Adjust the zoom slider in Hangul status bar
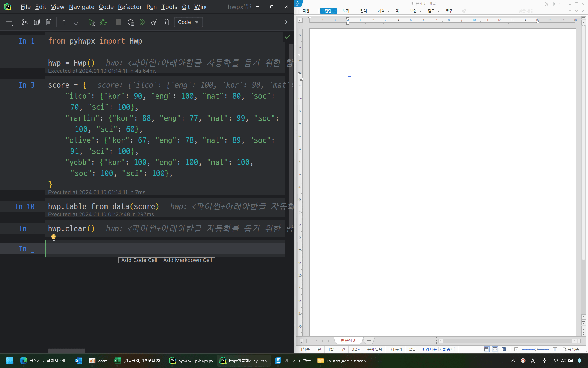The width and height of the screenshot is (588, 368). coord(536,349)
